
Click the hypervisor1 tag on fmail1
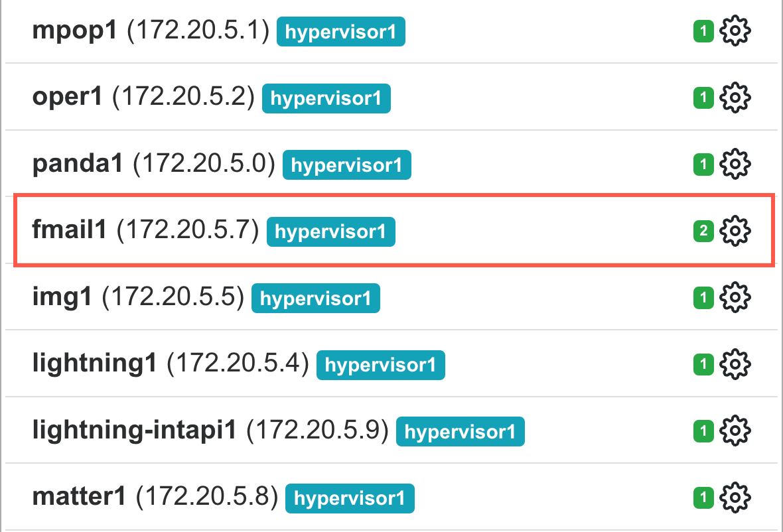[330, 232]
